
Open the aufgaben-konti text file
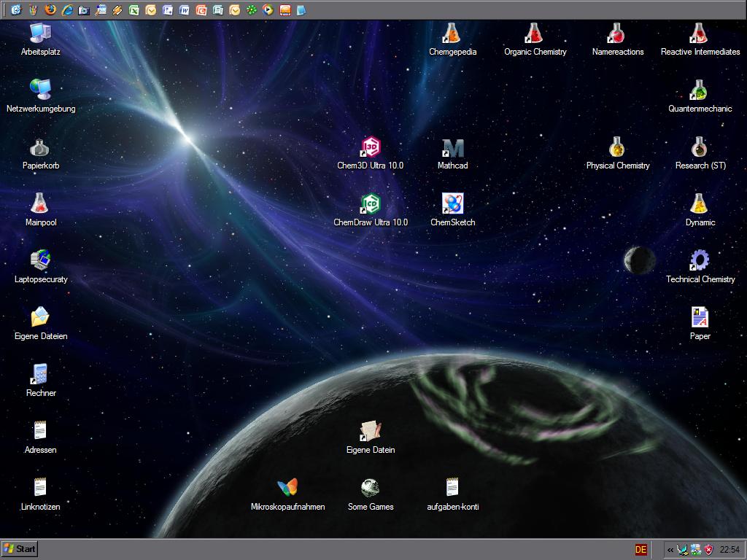(x=452, y=488)
